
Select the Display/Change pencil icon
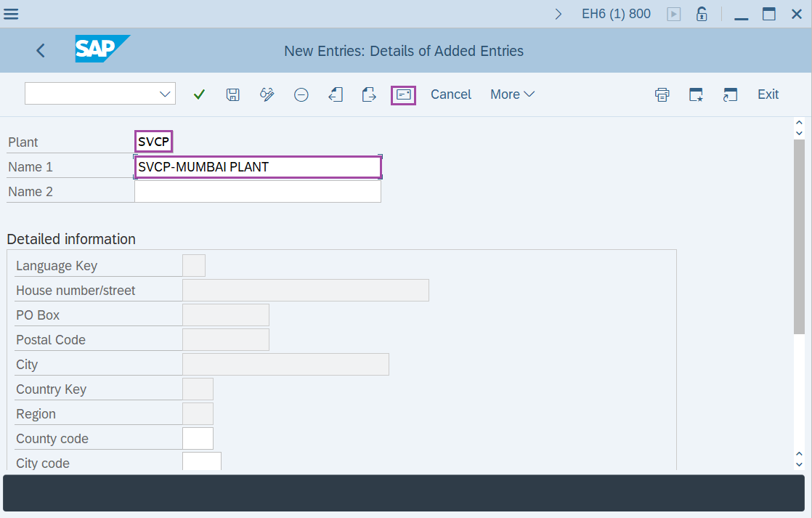tap(267, 94)
